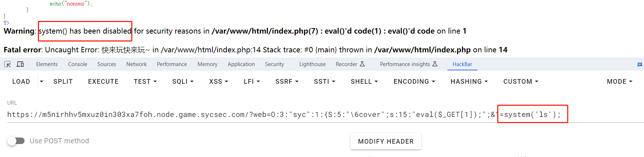Click the inspect element picker icon
The width and height of the screenshot is (644, 157).
7,64
